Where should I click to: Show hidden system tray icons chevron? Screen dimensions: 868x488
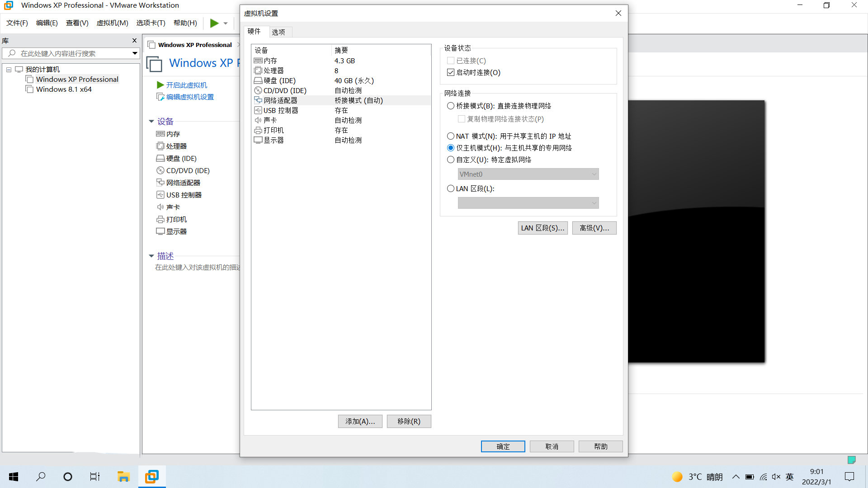pos(736,477)
